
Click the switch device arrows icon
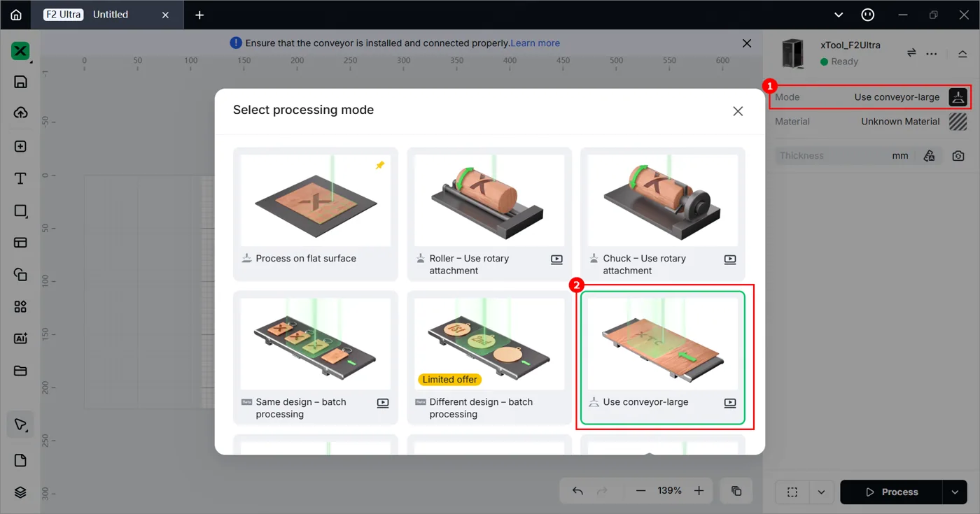[911, 53]
